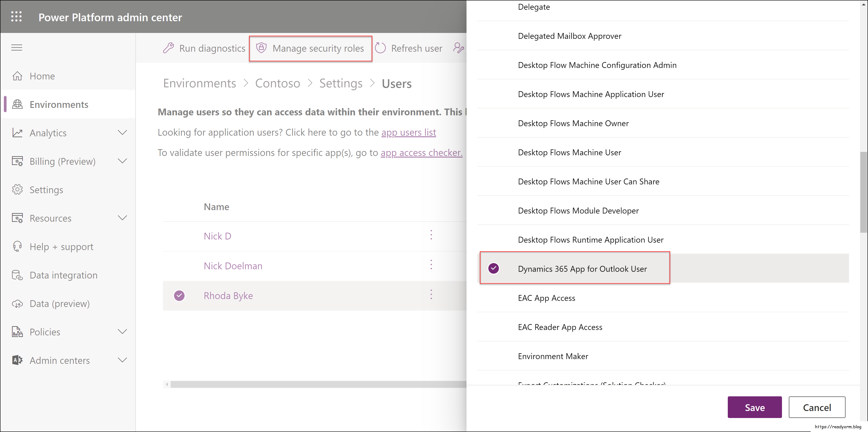The width and height of the screenshot is (868, 432).
Task: Open the app users list link
Action: pos(408,132)
